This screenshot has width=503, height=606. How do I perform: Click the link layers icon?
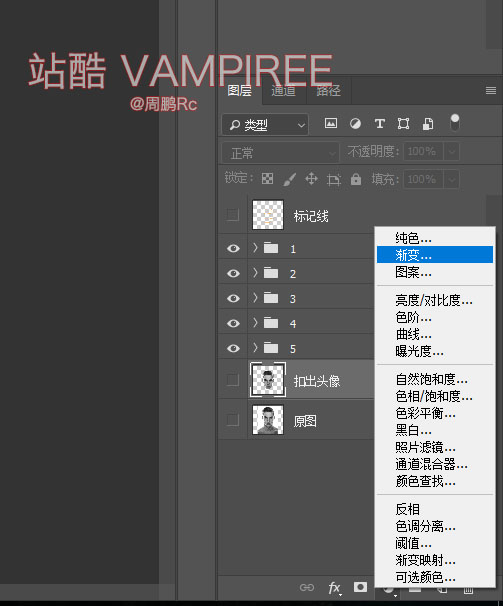pos(307,587)
